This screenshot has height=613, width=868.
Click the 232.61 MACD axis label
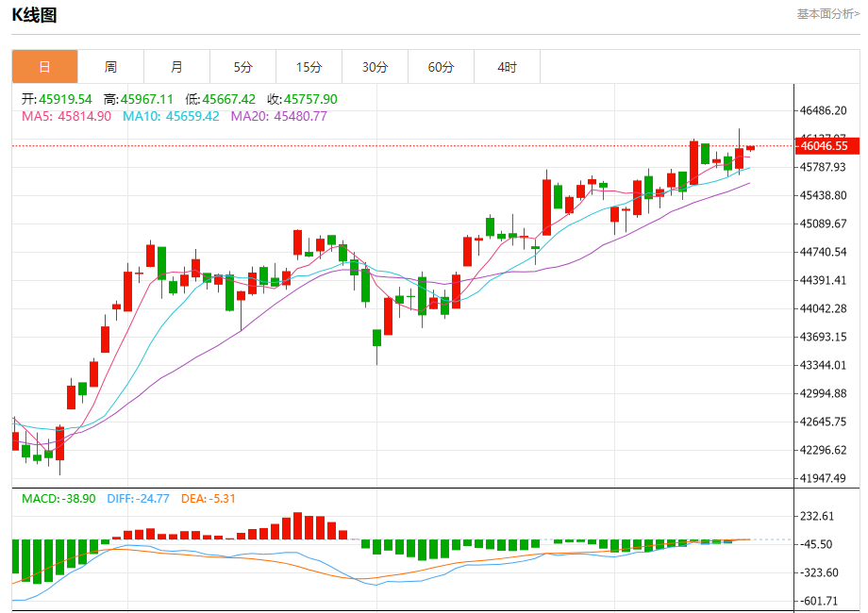point(817,516)
